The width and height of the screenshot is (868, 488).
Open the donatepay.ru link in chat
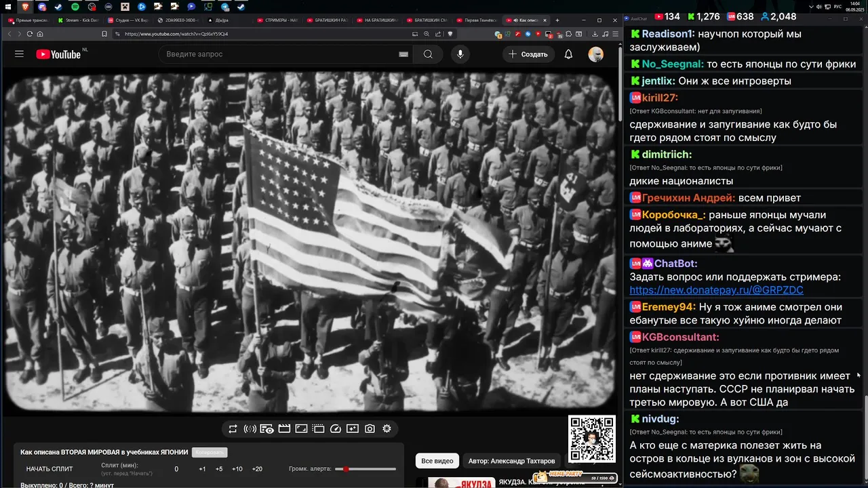pos(716,290)
